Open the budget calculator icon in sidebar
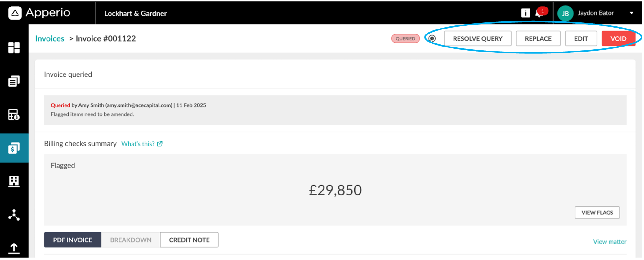 click(x=14, y=114)
